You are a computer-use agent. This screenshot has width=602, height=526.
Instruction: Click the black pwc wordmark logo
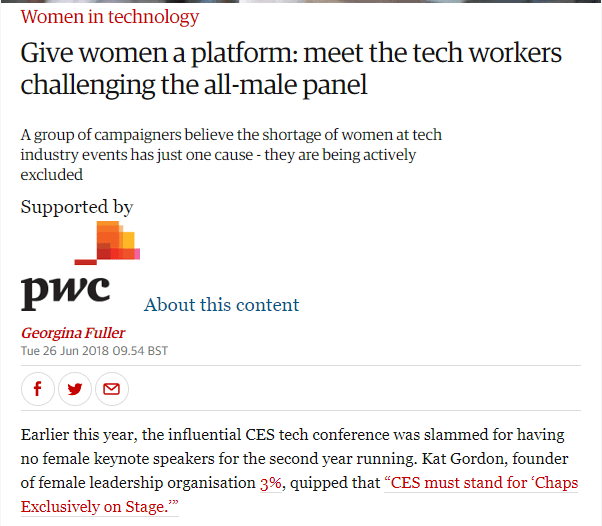tap(65, 290)
